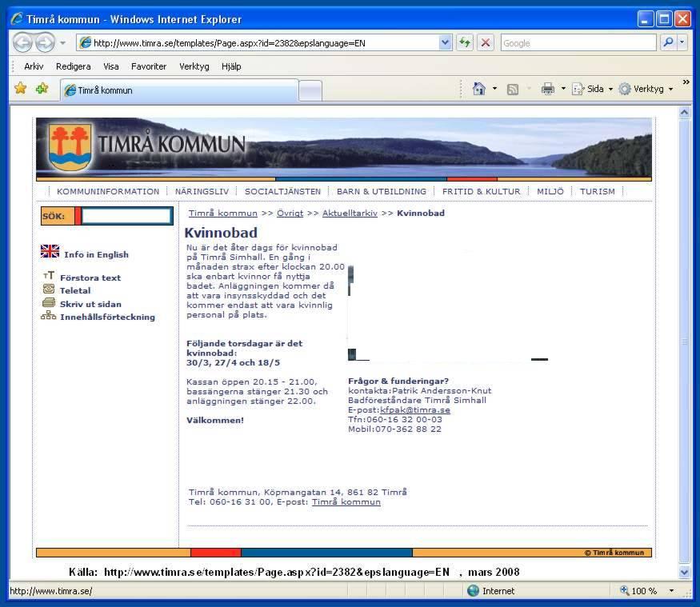Open Favorites Center star icon
Image resolution: width=700 pixels, height=607 pixels.
click(20, 89)
